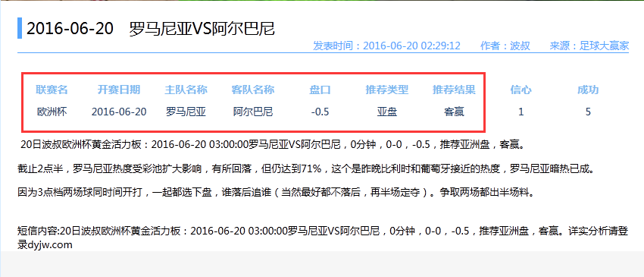The height and width of the screenshot is (277, 644).
Task: Click the 客队名称 column header
Action: click(x=252, y=90)
